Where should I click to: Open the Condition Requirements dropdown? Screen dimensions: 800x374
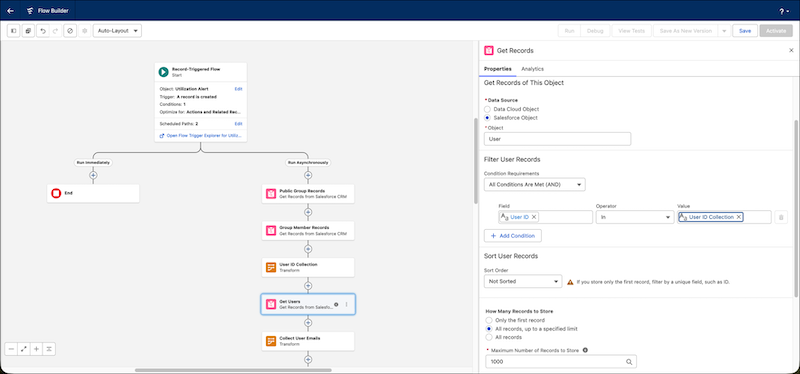[534, 185]
